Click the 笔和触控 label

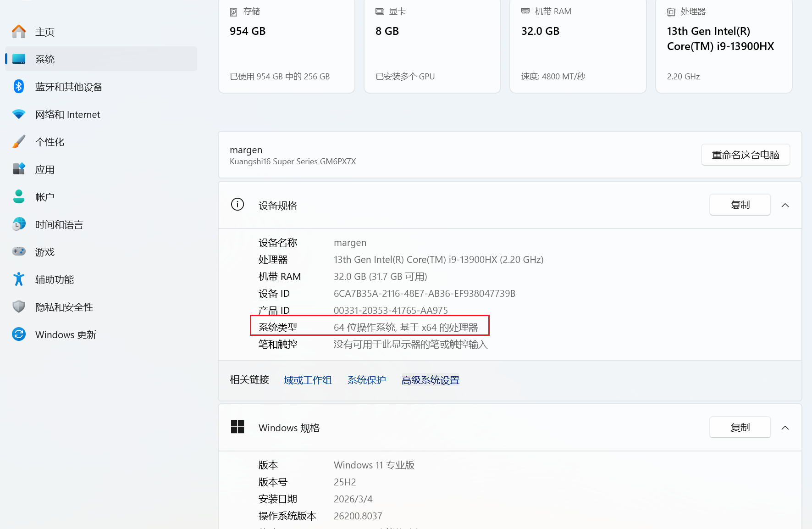[x=278, y=344]
